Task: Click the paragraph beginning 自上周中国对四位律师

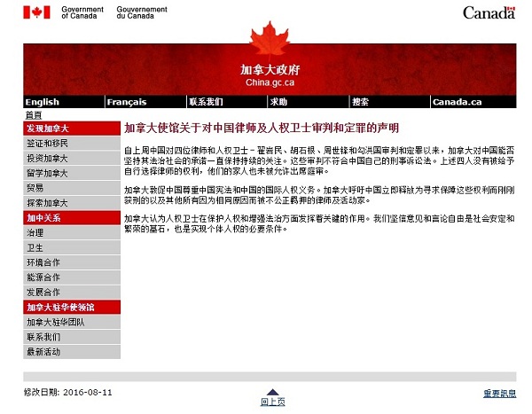Action: (x=319, y=160)
